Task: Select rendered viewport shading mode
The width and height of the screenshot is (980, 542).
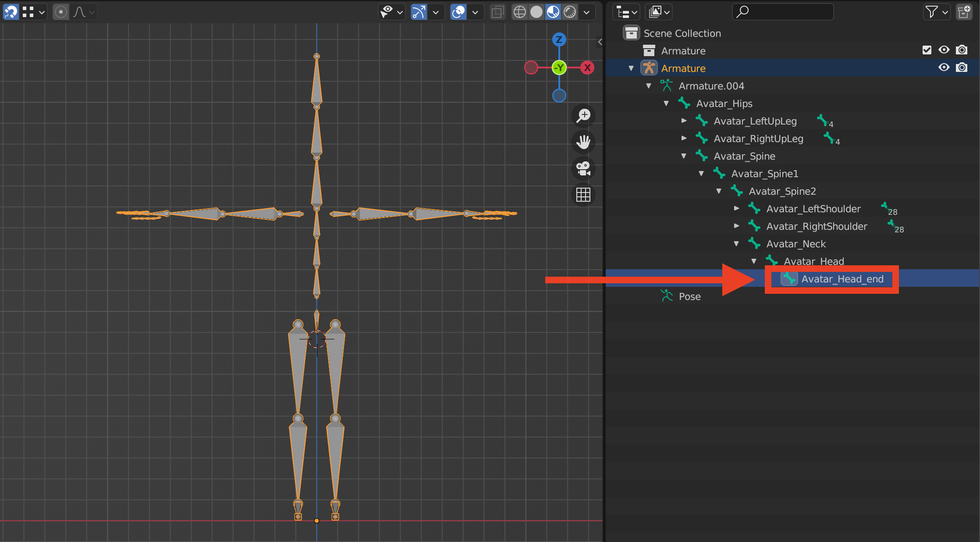Action: [x=570, y=12]
